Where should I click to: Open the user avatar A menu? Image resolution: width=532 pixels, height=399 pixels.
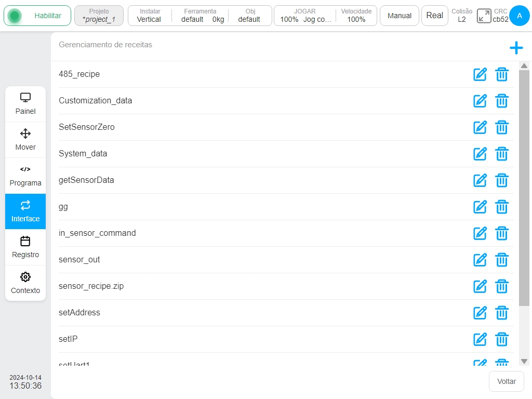(x=519, y=16)
